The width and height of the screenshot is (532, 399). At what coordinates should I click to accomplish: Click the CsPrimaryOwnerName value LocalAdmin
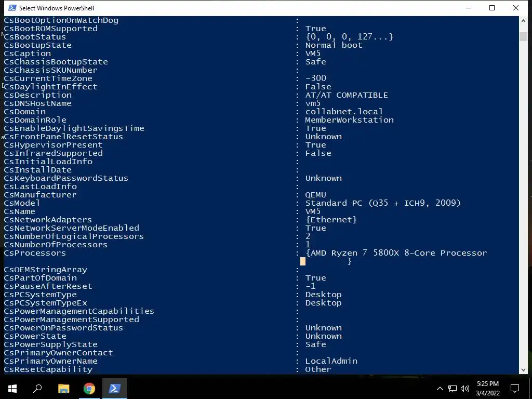(331, 361)
